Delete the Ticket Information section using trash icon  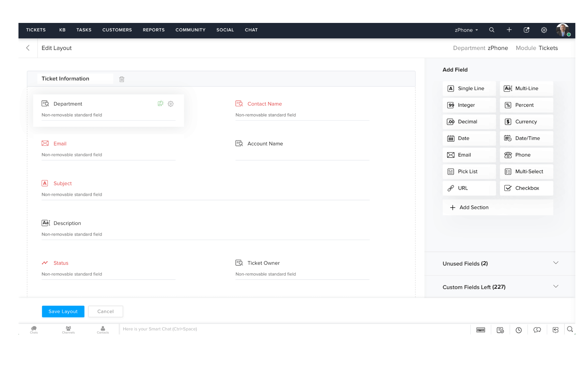[122, 79]
